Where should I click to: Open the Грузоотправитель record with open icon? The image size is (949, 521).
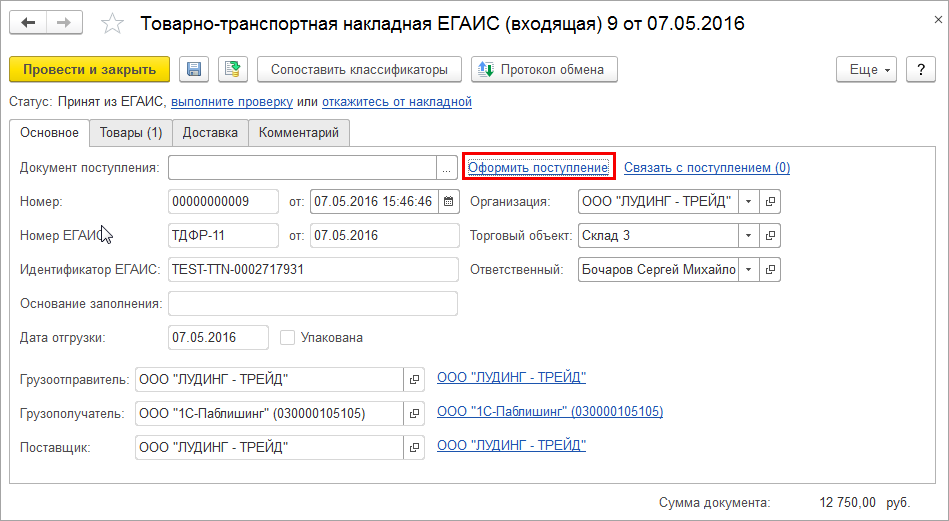point(415,380)
